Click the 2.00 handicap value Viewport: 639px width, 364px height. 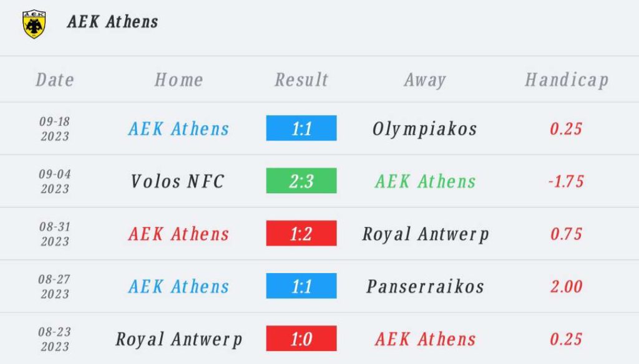567,286
